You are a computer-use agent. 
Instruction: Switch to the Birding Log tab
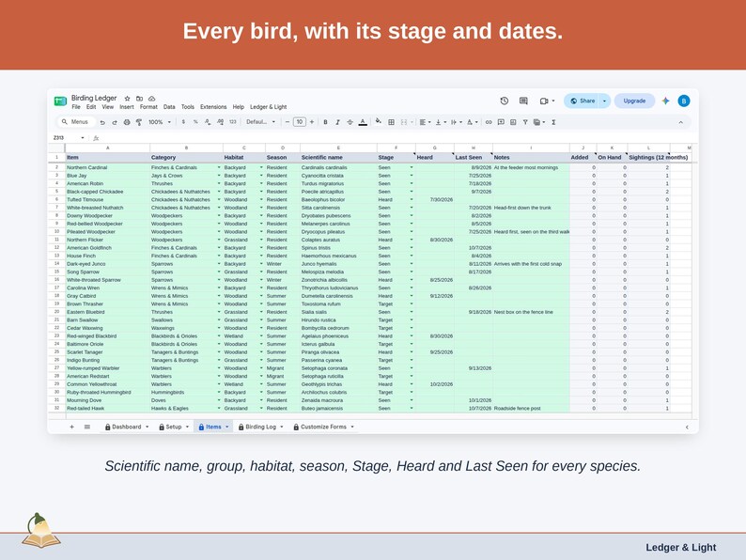click(x=260, y=427)
